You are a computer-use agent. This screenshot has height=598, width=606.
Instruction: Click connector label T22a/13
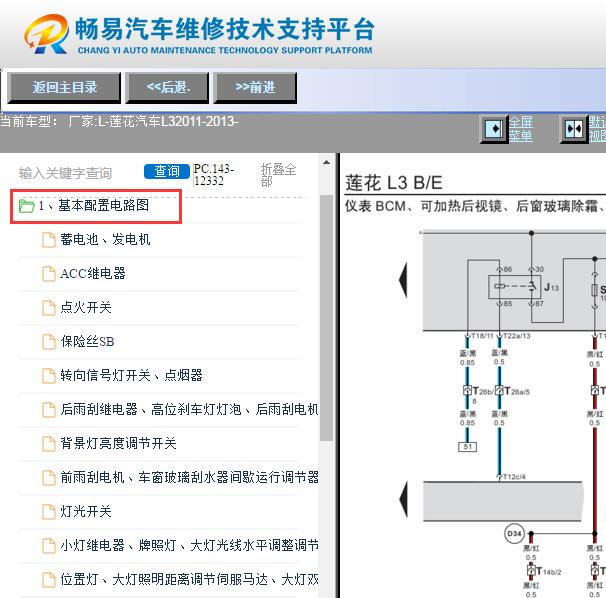pos(517,336)
